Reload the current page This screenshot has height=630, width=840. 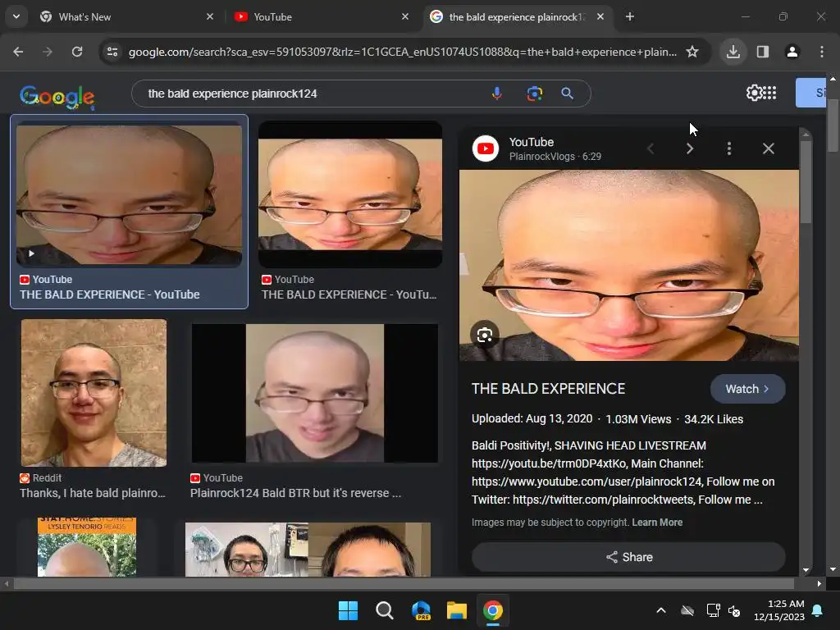[77, 52]
